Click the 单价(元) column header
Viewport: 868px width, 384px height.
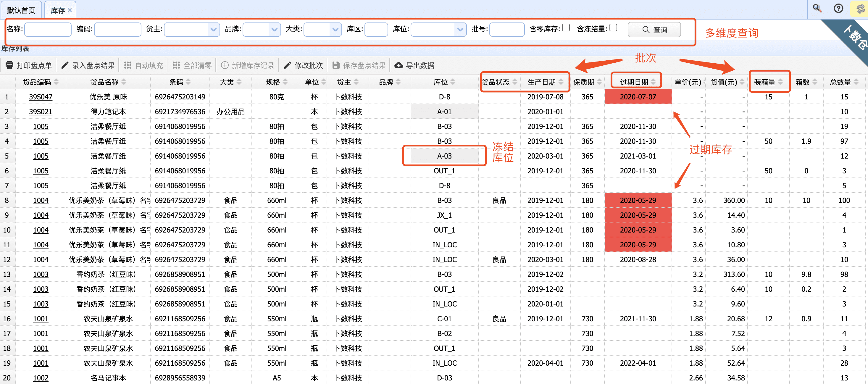688,82
